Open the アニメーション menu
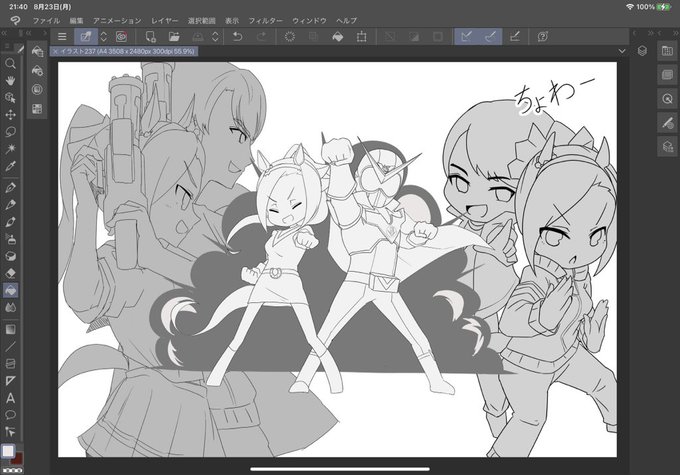Viewport: 680px width, 475px height. click(117, 20)
